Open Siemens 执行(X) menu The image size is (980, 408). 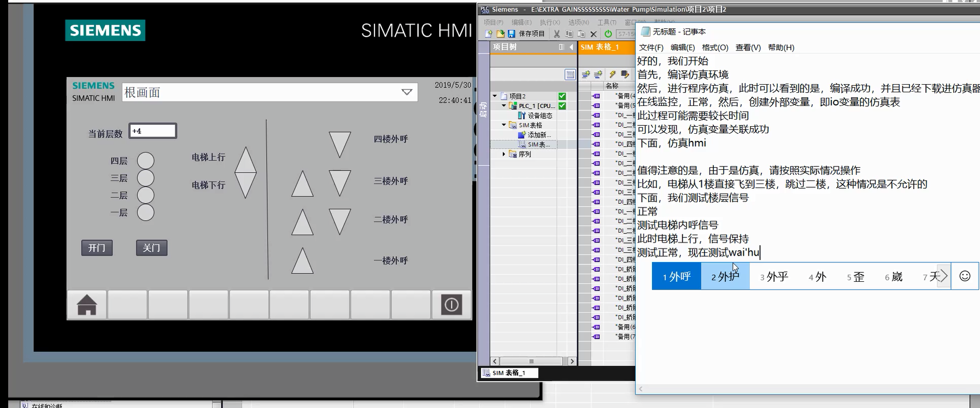click(x=549, y=22)
